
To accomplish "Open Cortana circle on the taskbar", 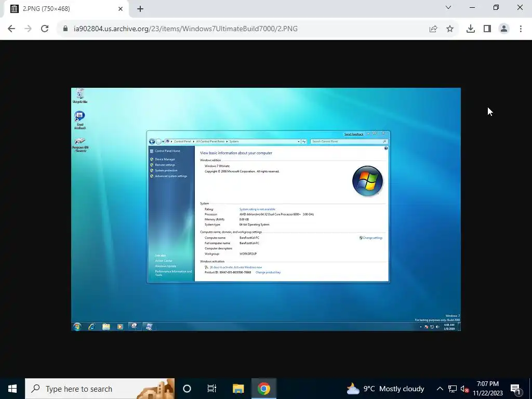I will [x=187, y=389].
